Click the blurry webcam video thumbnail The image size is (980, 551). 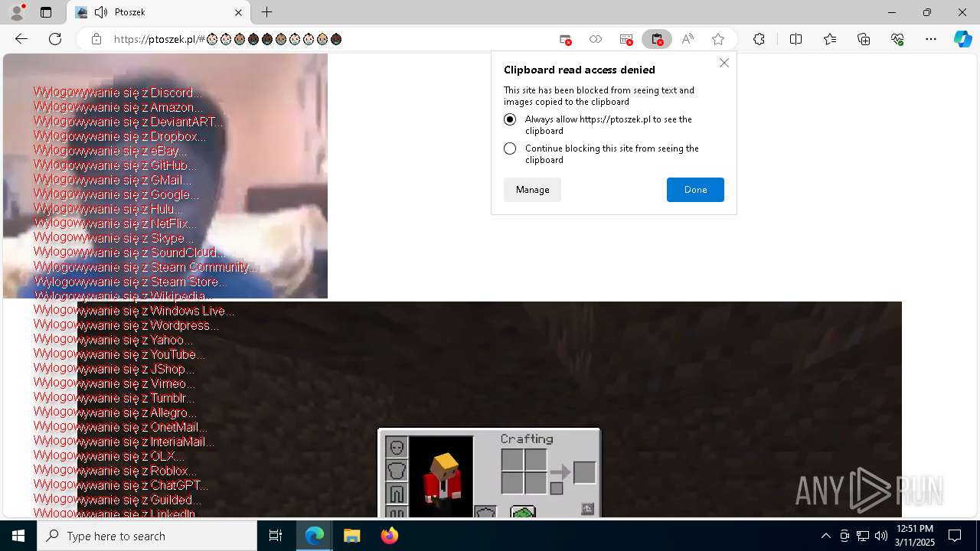[165, 176]
